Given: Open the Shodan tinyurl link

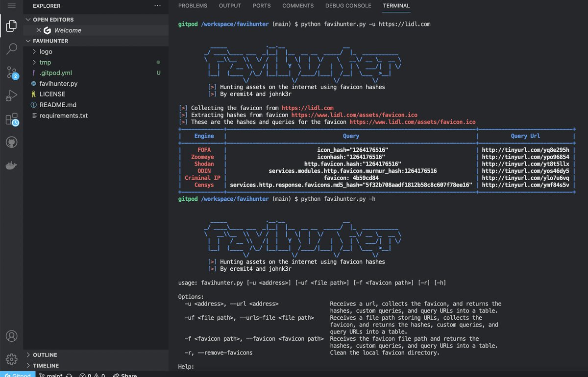Looking at the screenshot, I should point(526,164).
